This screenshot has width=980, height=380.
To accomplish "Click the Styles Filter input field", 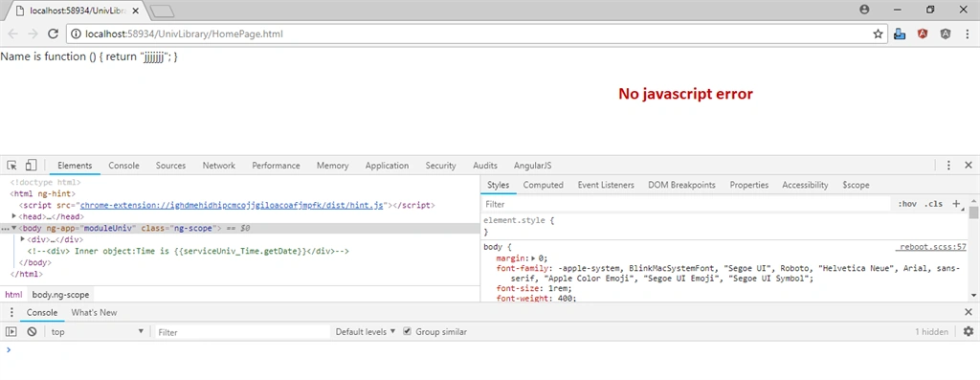I will coord(686,204).
